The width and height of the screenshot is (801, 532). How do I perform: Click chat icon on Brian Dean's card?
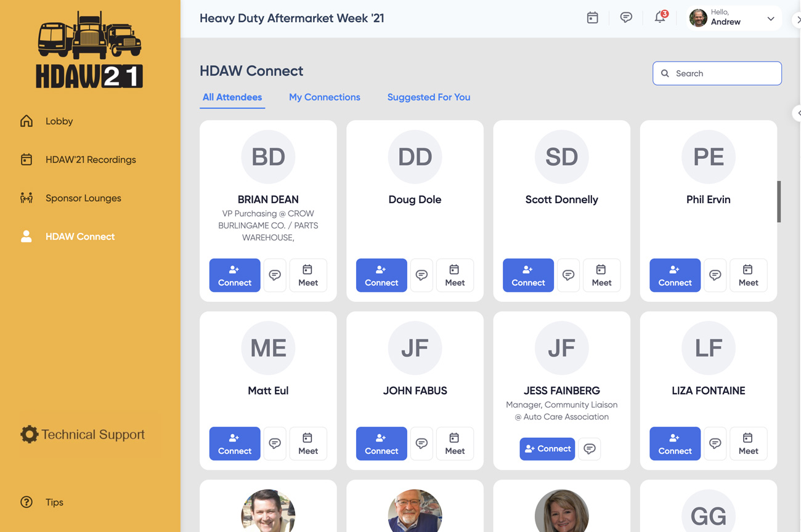pyautogui.click(x=275, y=275)
